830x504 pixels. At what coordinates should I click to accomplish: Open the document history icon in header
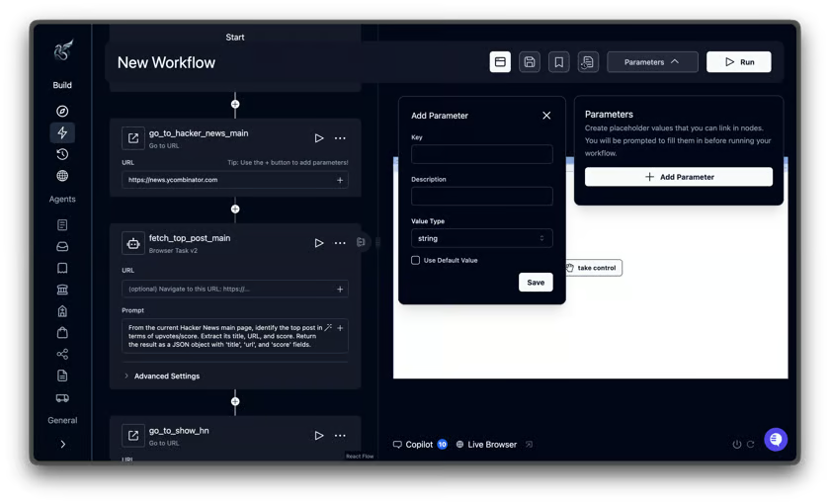(588, 62)
